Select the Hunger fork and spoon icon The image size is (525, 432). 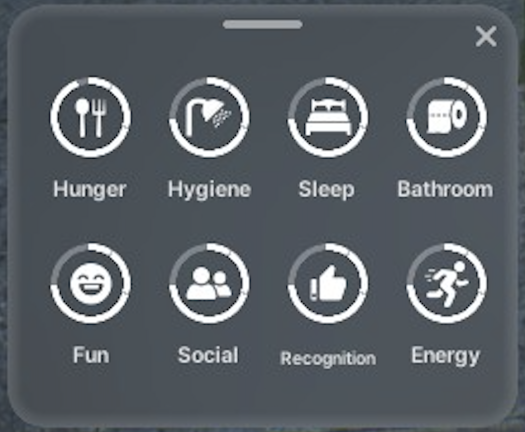(x=90, y=118)
